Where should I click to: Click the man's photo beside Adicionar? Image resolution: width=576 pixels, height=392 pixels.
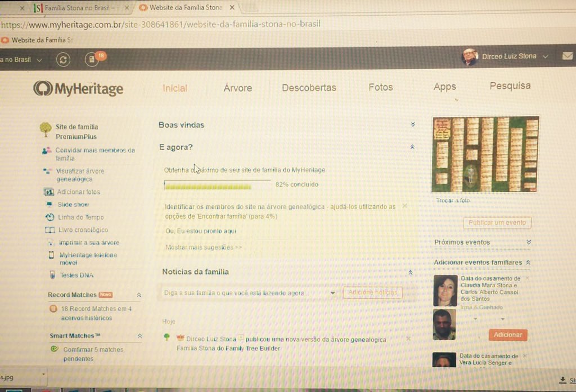(444, 325)
